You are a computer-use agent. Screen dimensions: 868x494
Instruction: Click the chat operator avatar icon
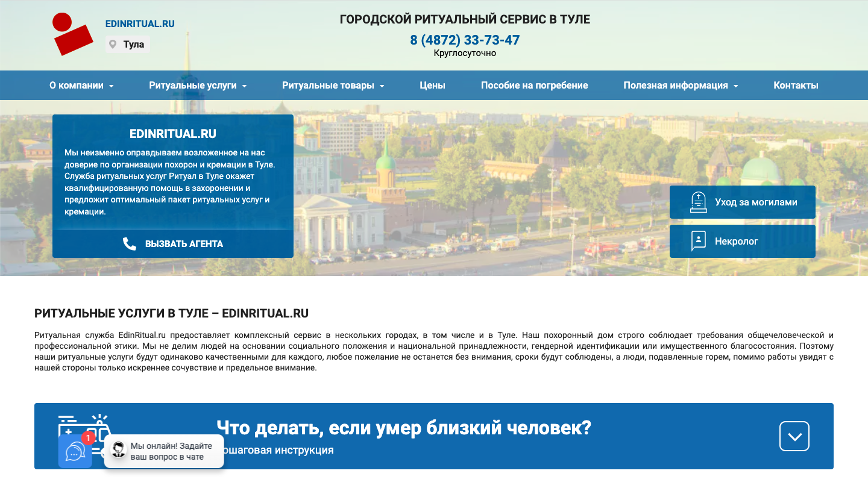119,449
